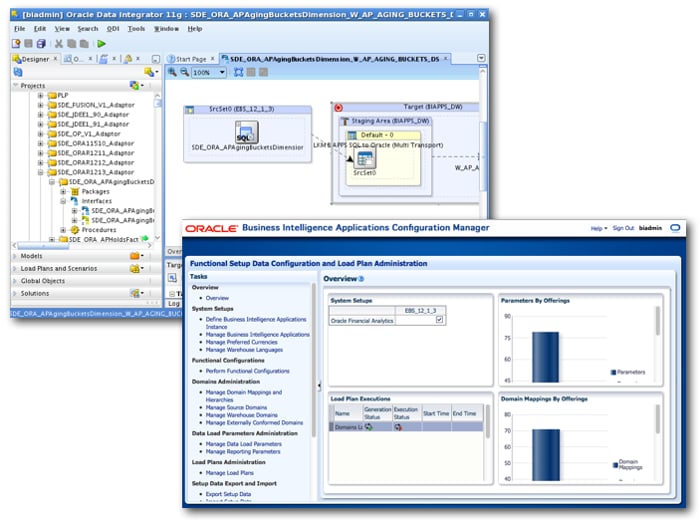Viewport: 700px width, 522px height.
Task: Click the Parameters legend color swatch
Action: (613, 372)
